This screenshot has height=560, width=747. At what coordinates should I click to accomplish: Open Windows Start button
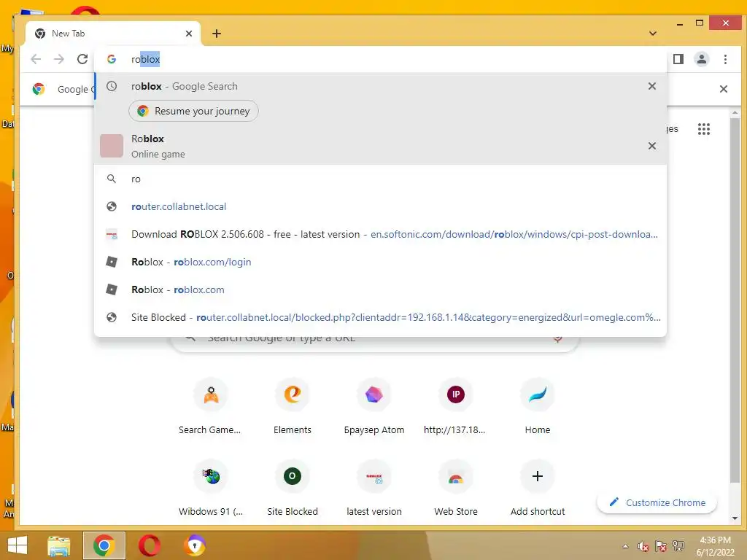coord(18,545)
